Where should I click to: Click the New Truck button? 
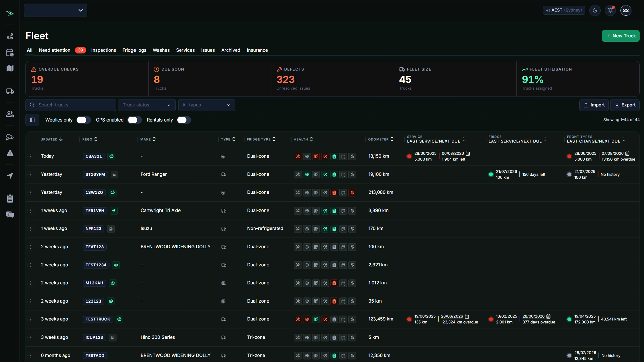[621, 36]
